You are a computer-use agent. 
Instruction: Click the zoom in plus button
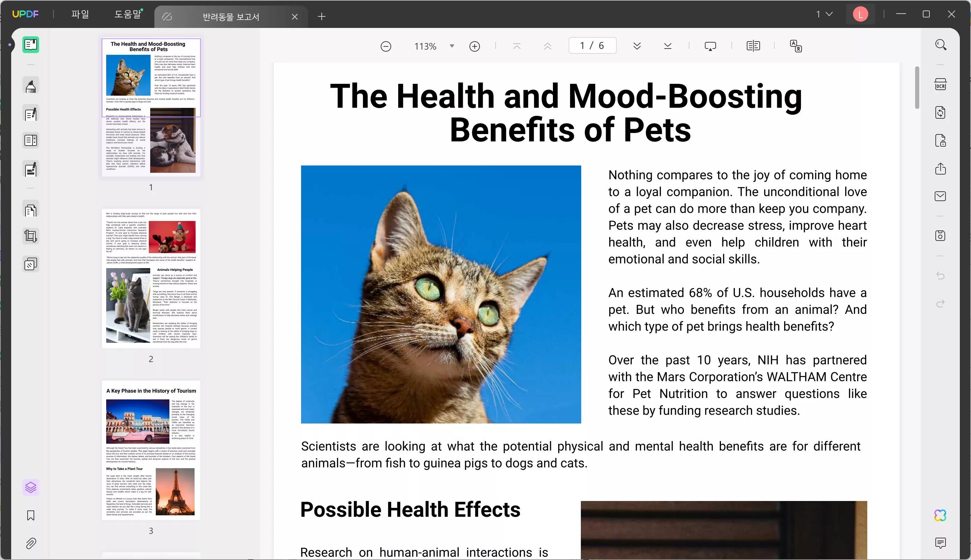click(x=474, y=46)
